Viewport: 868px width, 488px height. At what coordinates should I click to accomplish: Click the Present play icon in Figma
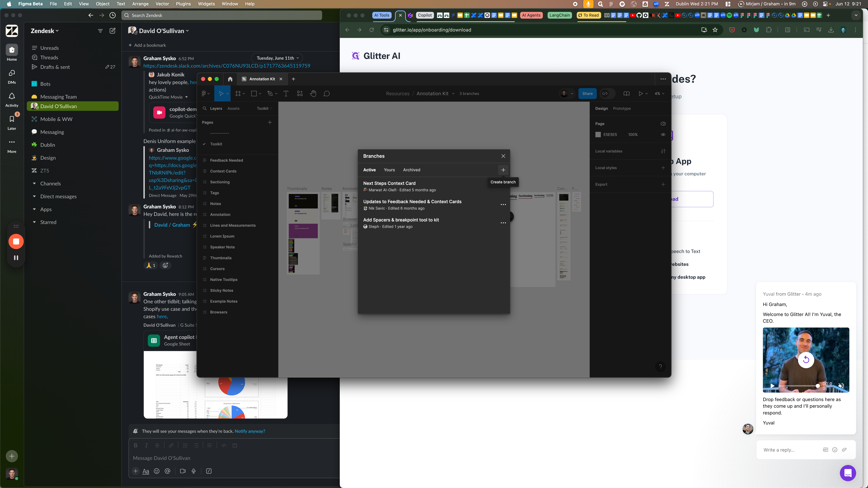[x=640, y=94]
